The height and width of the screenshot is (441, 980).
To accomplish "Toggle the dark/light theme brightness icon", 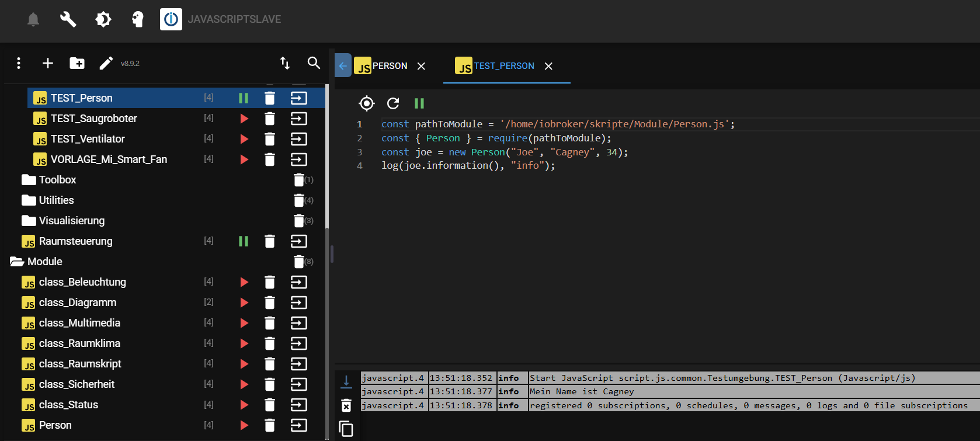I will tap(103, 19).
